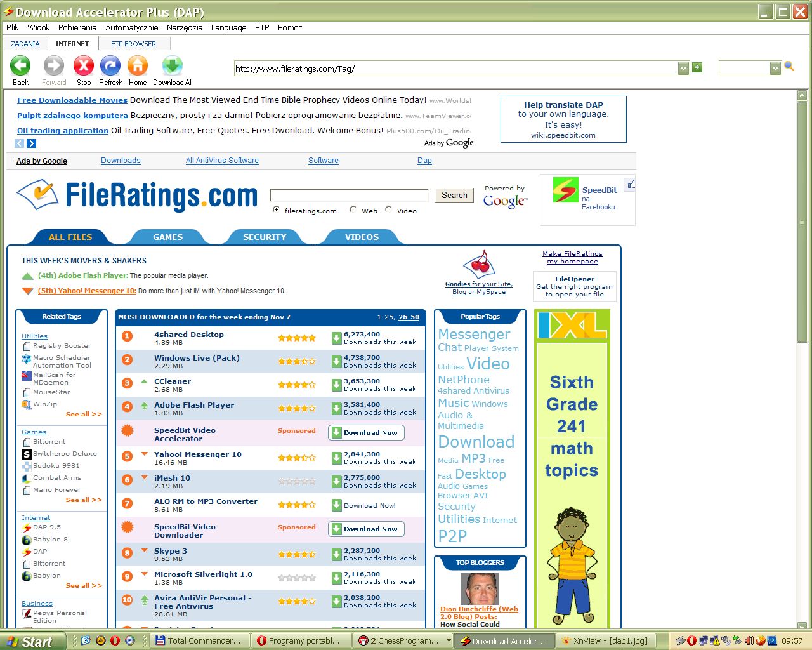Click the download arrow for Adobe Flash Player
Image resolution: width=812 pixels, height=650 pixels.
tap(337, 409)
